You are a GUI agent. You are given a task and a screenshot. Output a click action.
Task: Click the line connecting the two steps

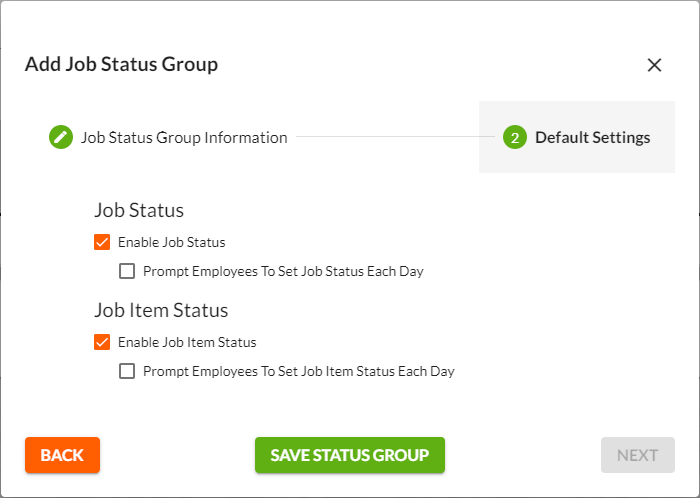(395, 137)
